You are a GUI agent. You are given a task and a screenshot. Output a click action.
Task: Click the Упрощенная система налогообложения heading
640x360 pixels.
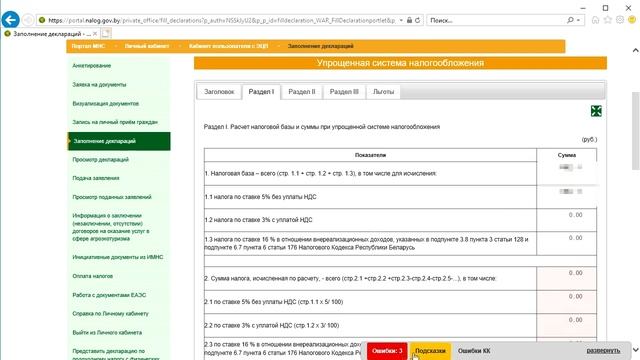click(x=400, y=63)
